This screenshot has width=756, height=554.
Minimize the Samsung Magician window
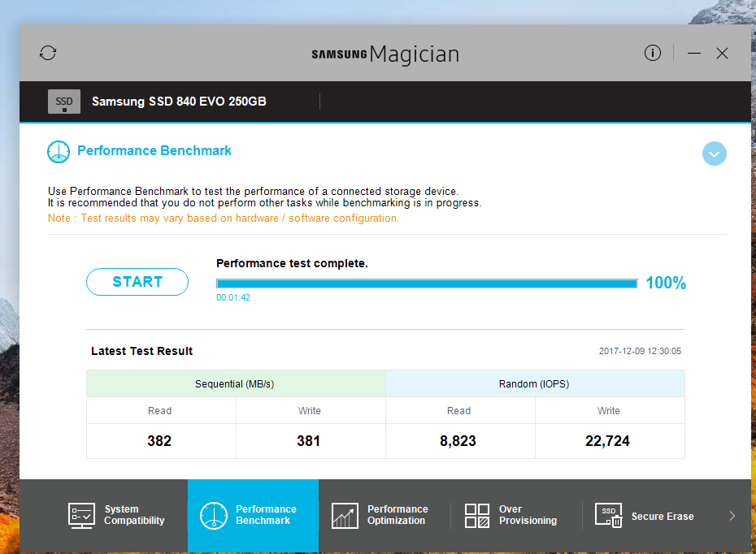tap(694, 53)
